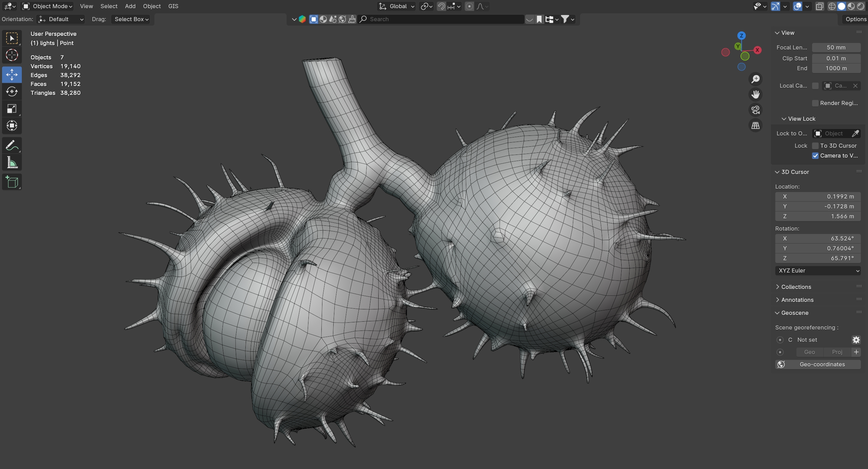The height and width of the screenshot is (469, 868).
Task: Click the hand pan view icon
Action: [756, 94]
